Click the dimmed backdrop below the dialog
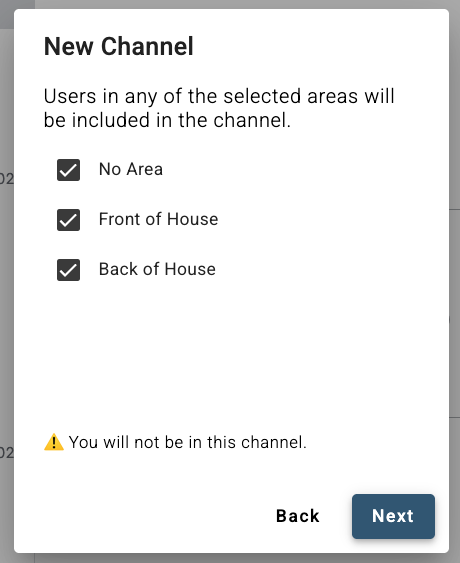Screen dimensions: 460x563 [230, 558]
